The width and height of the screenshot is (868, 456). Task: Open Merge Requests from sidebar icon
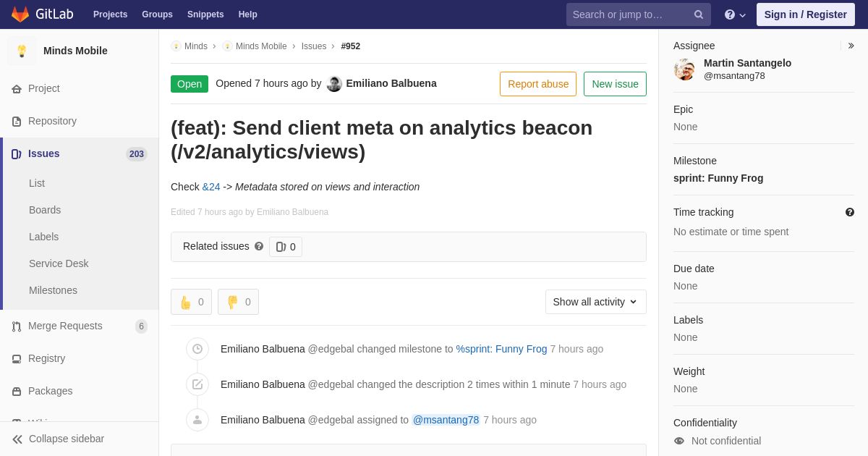click(x=17, y=326)
